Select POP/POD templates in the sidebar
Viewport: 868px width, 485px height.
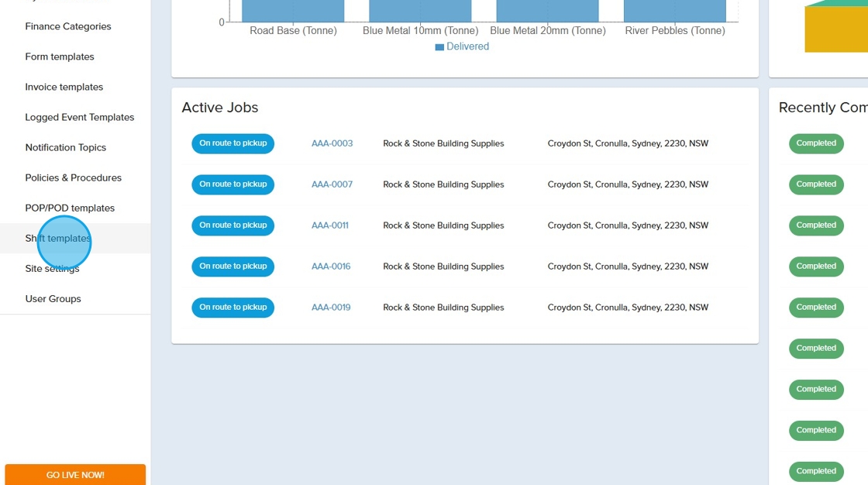point(70,208)
